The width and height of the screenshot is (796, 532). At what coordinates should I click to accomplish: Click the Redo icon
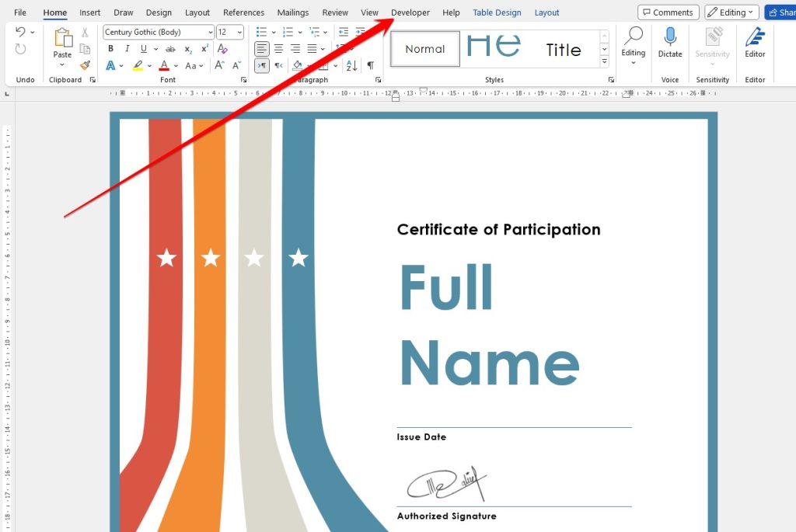pos(20,49)
